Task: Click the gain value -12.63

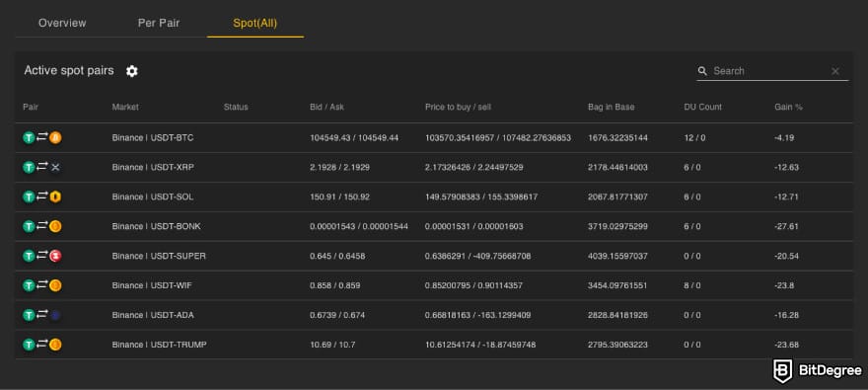Action: [787, 167]
